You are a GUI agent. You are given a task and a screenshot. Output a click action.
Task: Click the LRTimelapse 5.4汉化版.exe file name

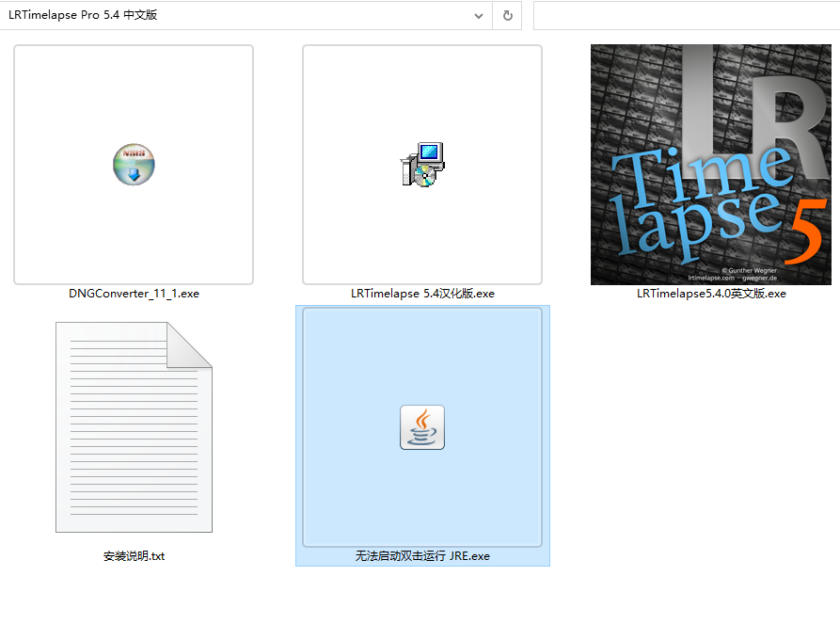pos(422,294)
